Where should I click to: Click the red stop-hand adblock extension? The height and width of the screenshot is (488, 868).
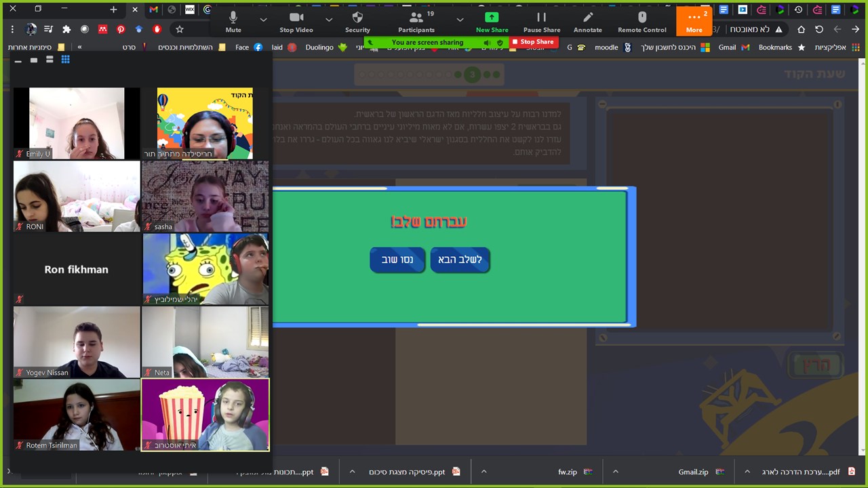coord(157,29)
